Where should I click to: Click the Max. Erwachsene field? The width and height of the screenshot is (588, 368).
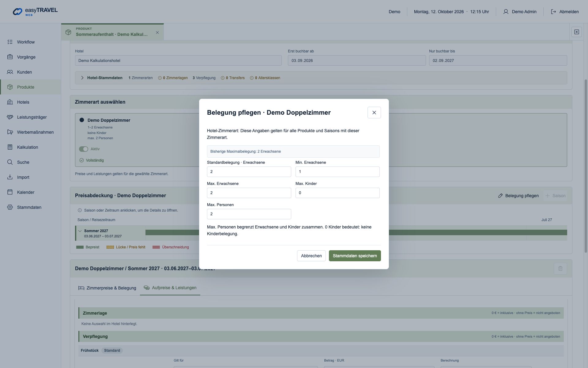(x=249, y=193)
